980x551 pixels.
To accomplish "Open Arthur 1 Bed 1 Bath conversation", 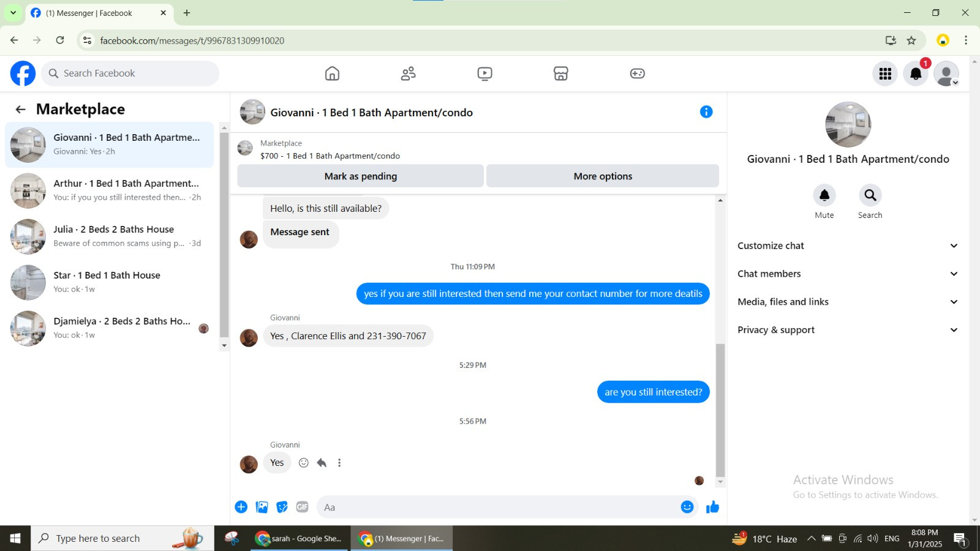I will tap(110, 191).
